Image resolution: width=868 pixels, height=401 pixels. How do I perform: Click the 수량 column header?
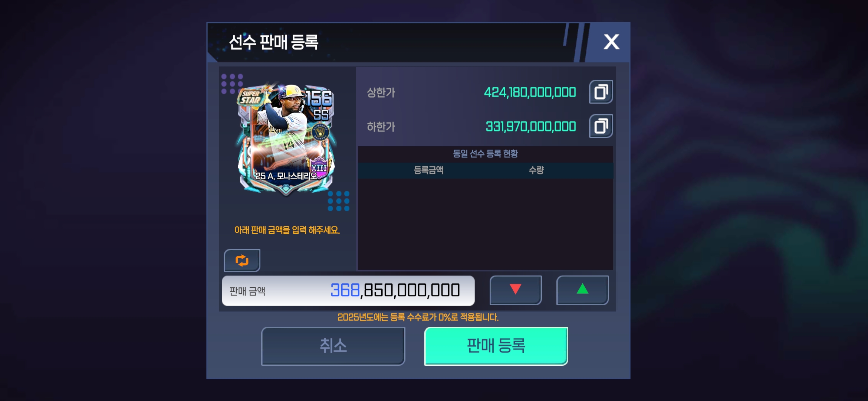[x=536, y=170]
